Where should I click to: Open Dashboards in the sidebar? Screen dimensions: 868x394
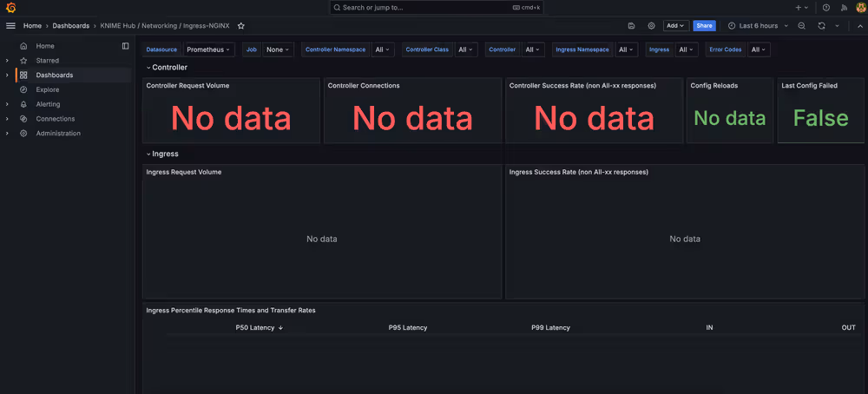pyautogui.click(x=54, y=76)
